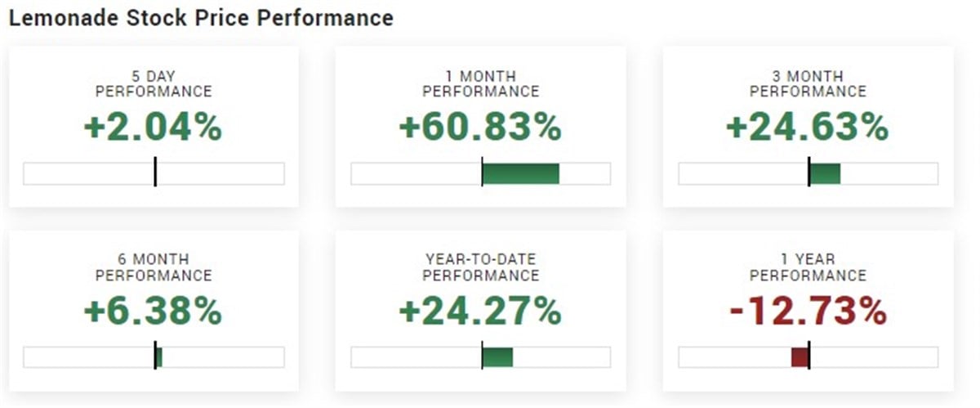
Task: Select the 5 Day Performance label
Action: (154, 83)
